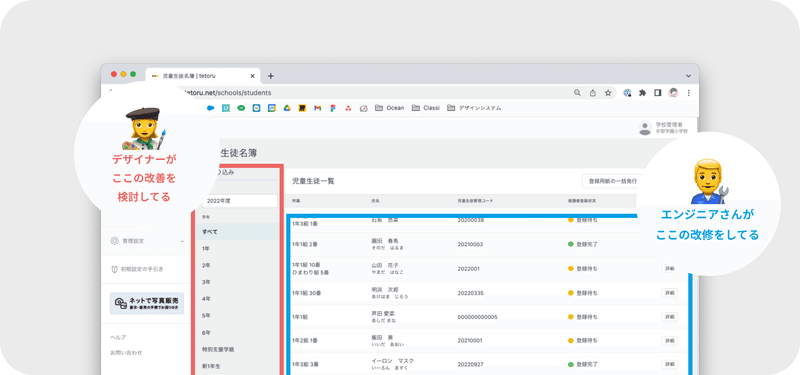Select the すべて grade filter

coord(238,232)
